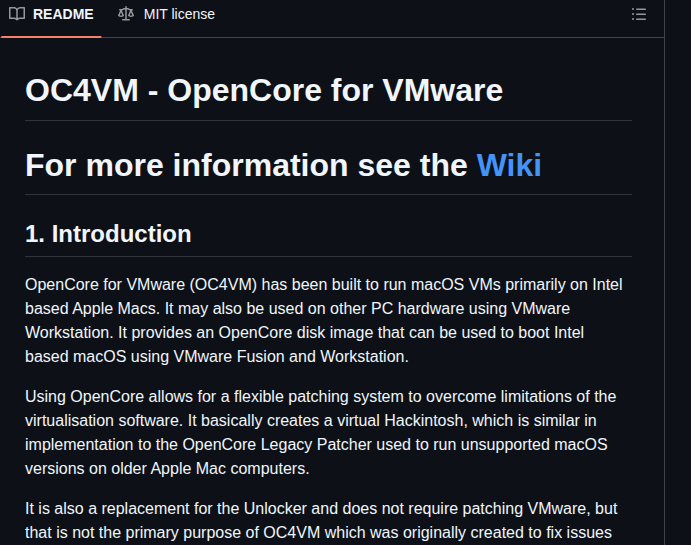
Task: Open the README tab
Action: 51,14
